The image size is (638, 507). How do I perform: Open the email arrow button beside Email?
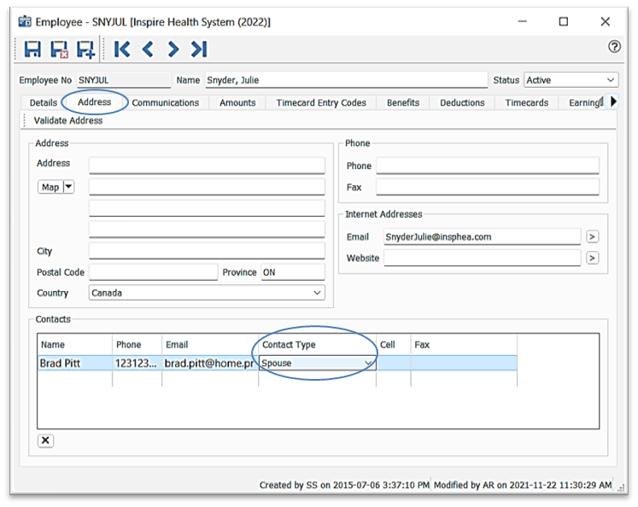pos(592,236)
